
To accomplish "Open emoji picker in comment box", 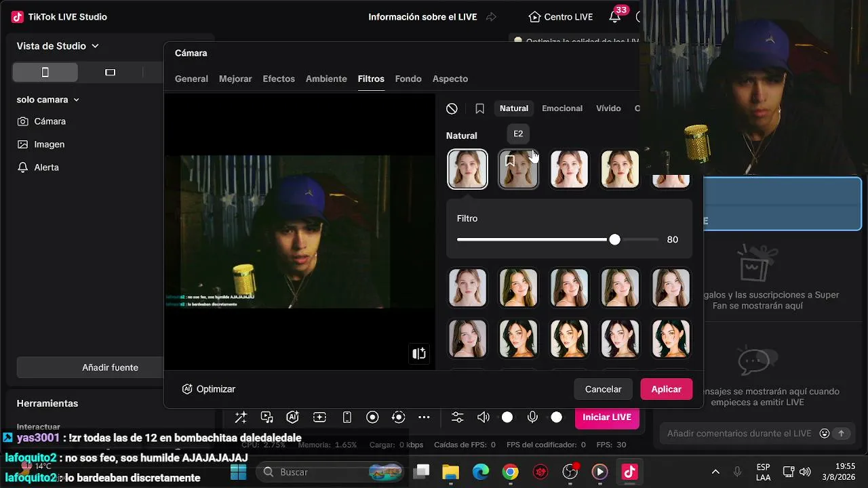I will (x=825, y=434).
